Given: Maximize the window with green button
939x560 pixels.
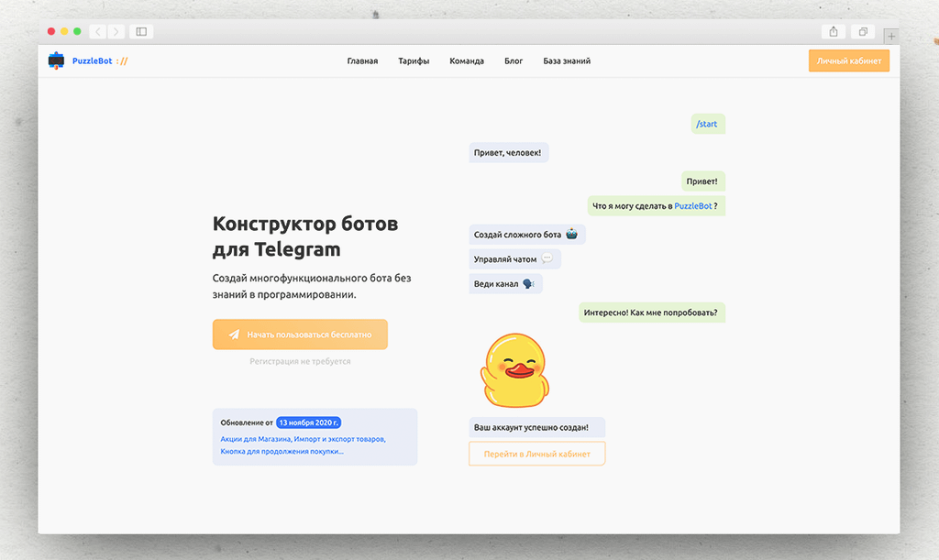Looking at the screenshot, I should 77,32.
